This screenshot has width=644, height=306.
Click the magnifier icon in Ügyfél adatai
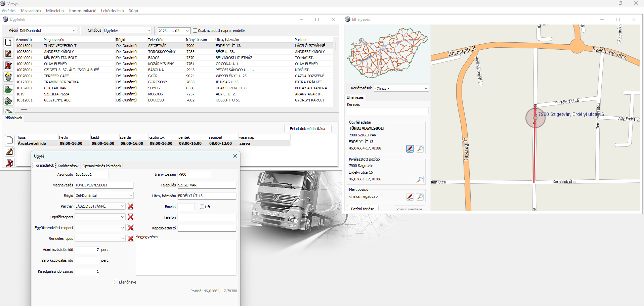point(420,149)
